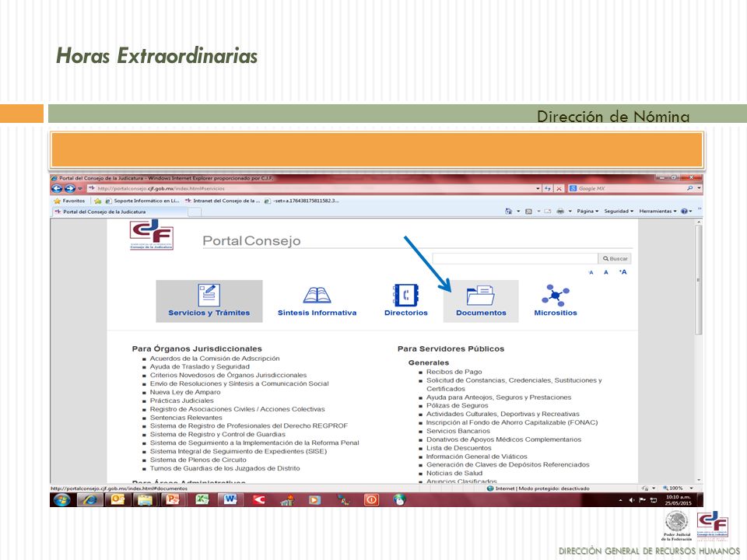The width and height of the screenshot is (747, 560).
Task: Click the Google MX search field
Action: click(627, 188)
